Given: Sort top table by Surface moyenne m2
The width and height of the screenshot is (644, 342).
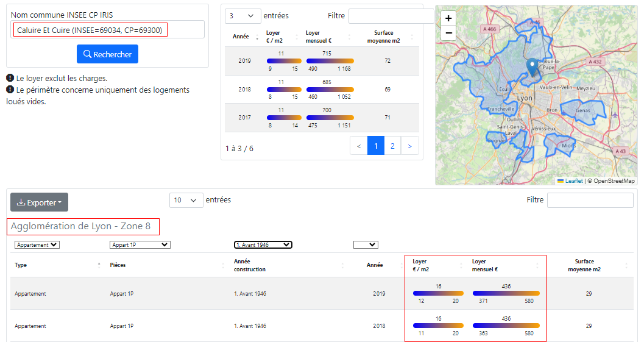Looking at the screenshot, I should pos(412,37).
